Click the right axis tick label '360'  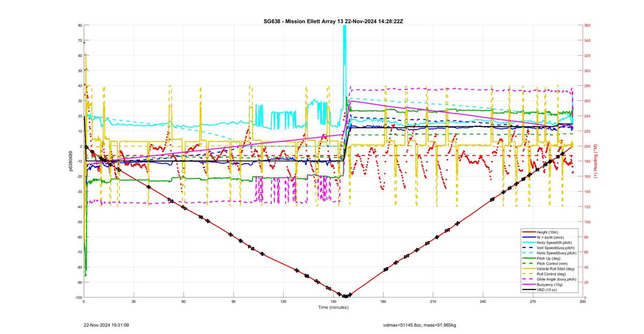588,25
